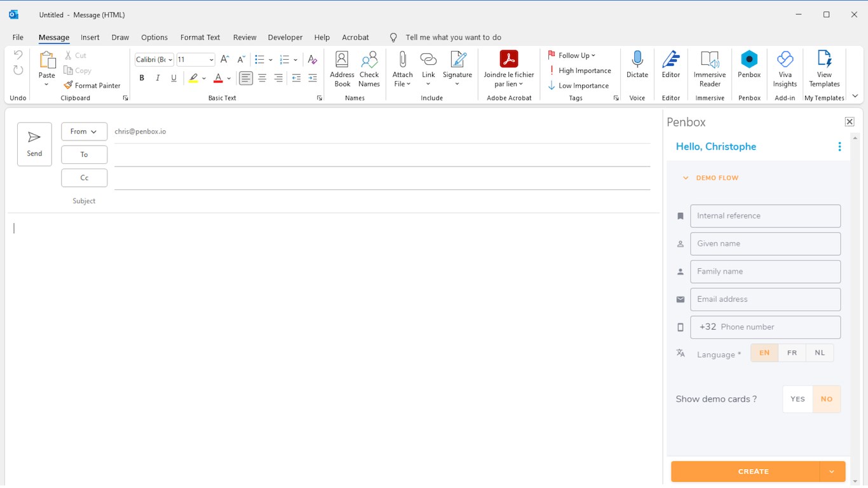The height and width of the screenshot is (488, 868).
Task: Click the Undo arrow icon
Action: (18, 55)
